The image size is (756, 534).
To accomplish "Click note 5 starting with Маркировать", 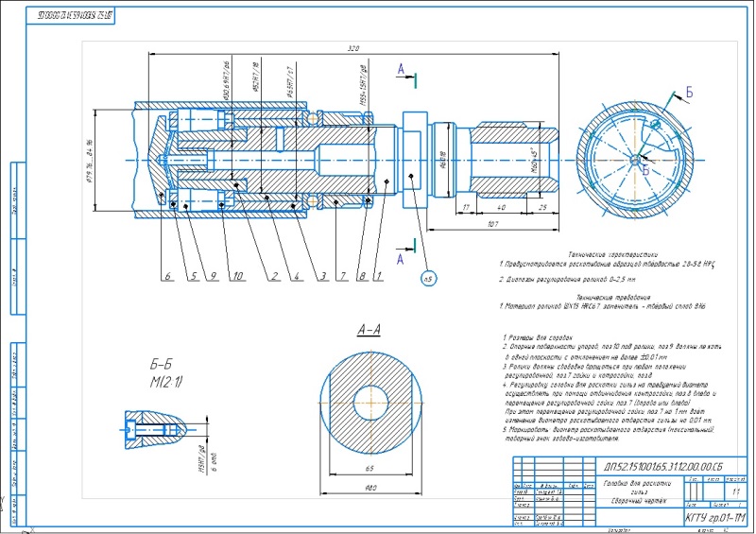I will (x=608, y=434).
